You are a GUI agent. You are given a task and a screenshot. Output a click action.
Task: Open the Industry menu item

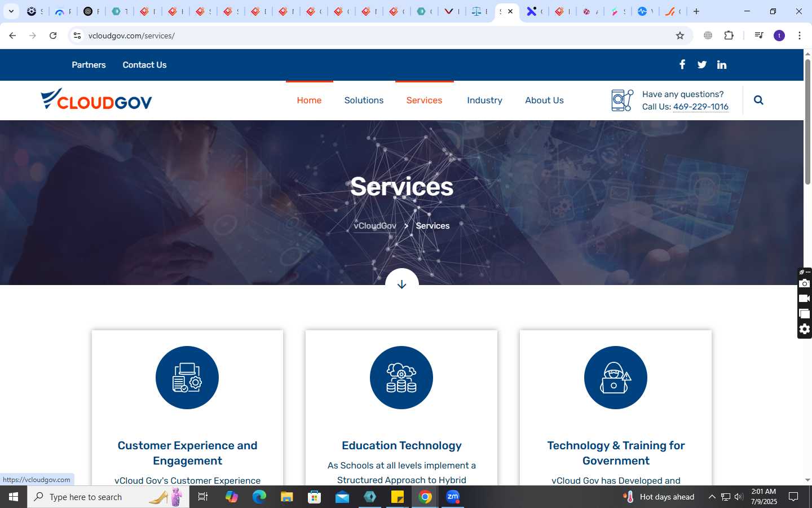[x=484, y=100]
